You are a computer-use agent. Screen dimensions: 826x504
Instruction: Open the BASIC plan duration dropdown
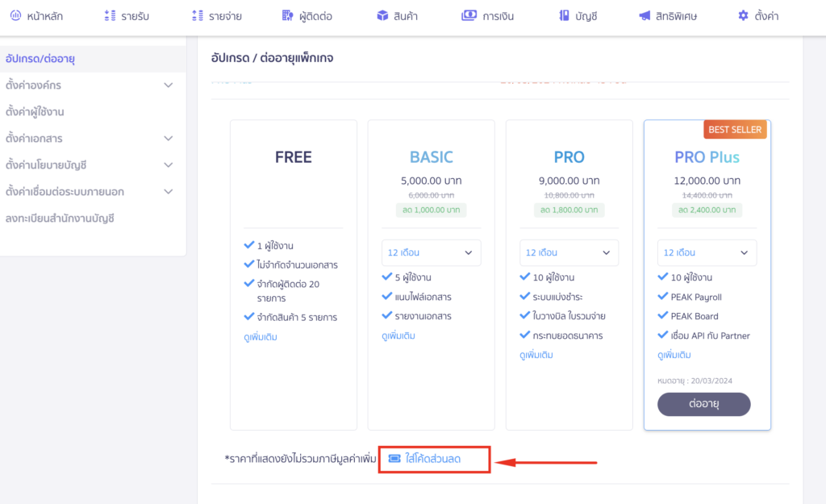click(x=431, y=252)
